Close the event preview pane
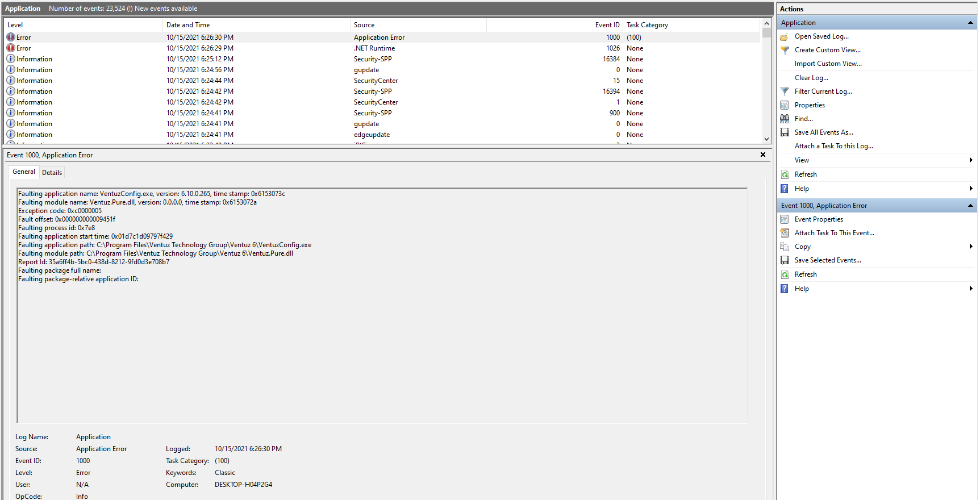This screenshot has width=980, height=500. [x=763, y=155]
